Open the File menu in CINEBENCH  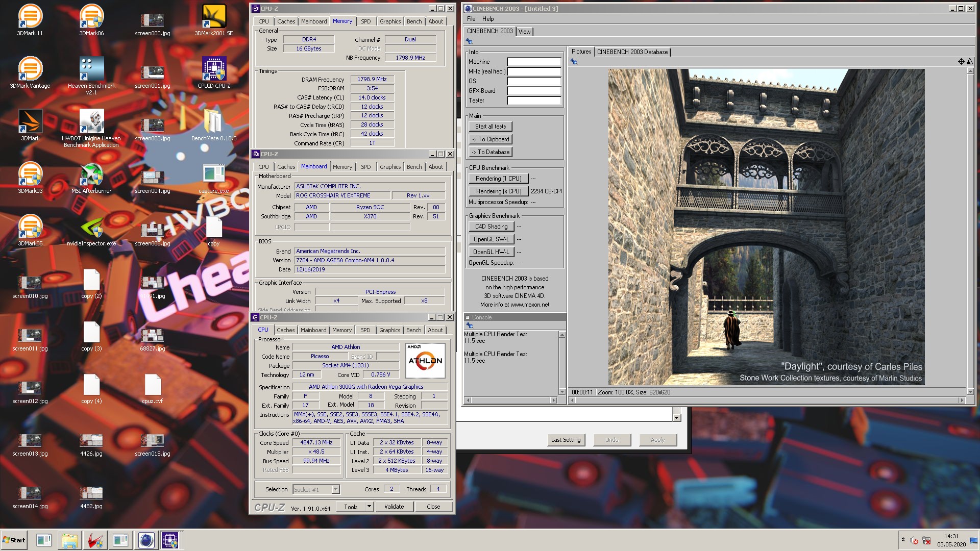pyautogui.click(x=471, y=19)
